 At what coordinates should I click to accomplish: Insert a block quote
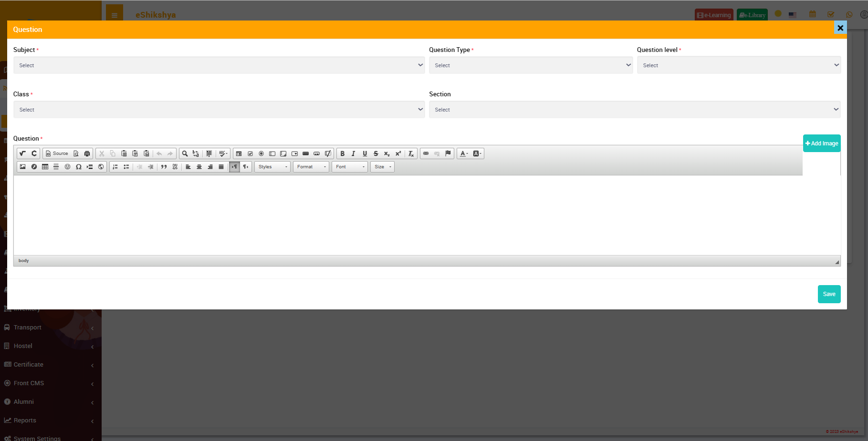pos(164,167)
